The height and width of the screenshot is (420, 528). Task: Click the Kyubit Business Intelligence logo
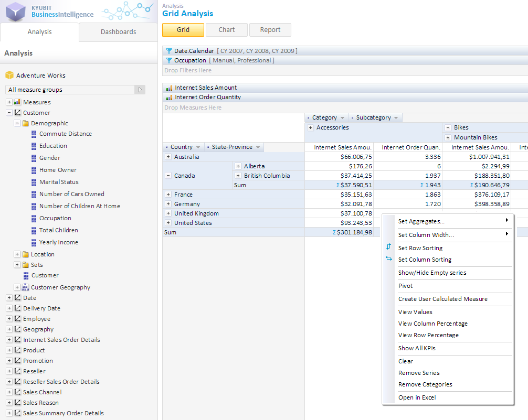click(16, 11)
